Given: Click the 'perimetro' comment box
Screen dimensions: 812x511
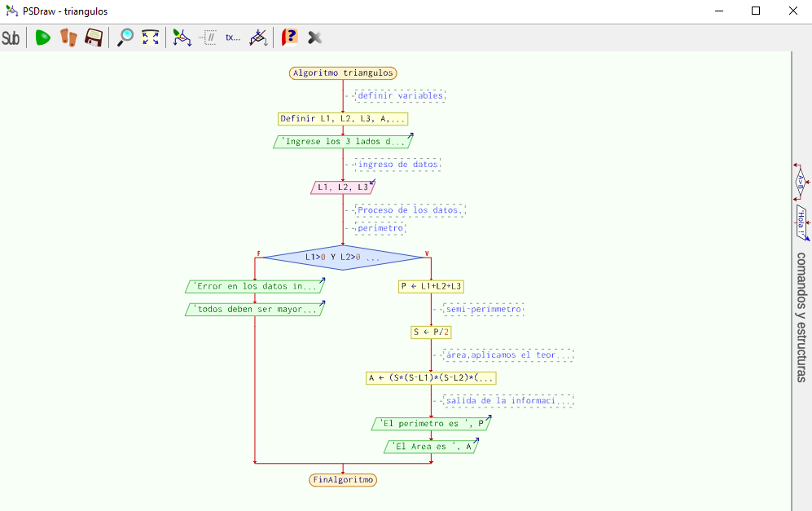Looking at the screenshot, I should 380,228.
